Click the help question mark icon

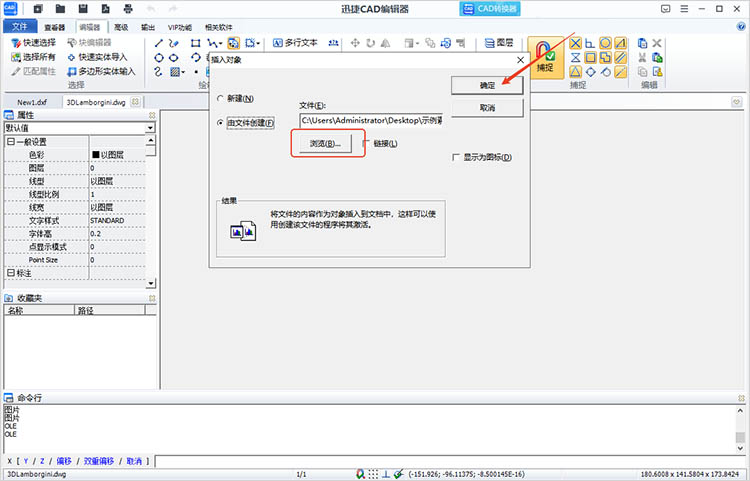(741, 27)
